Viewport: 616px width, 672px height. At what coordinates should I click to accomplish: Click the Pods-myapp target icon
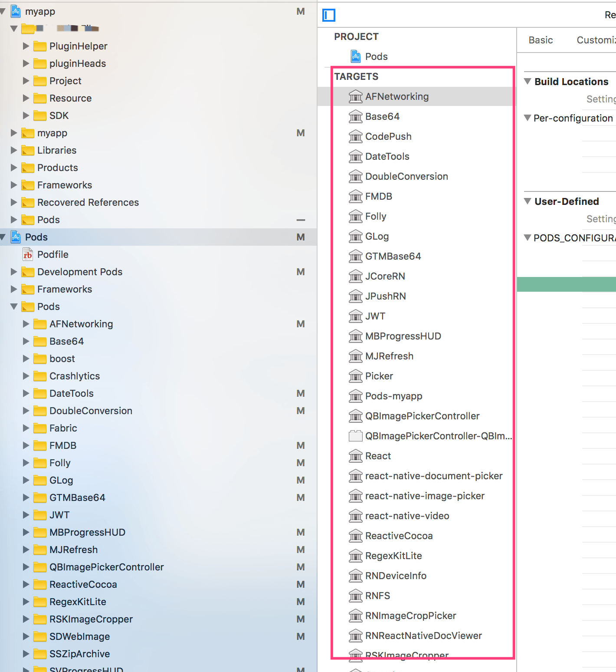(356, 396)
